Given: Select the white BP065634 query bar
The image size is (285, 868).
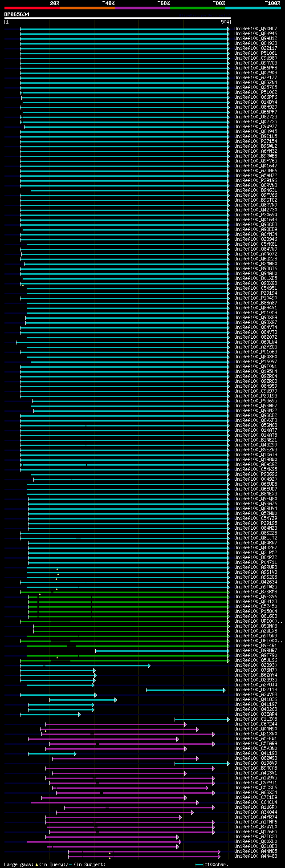Looking at the screenshot, I should 117,18.
